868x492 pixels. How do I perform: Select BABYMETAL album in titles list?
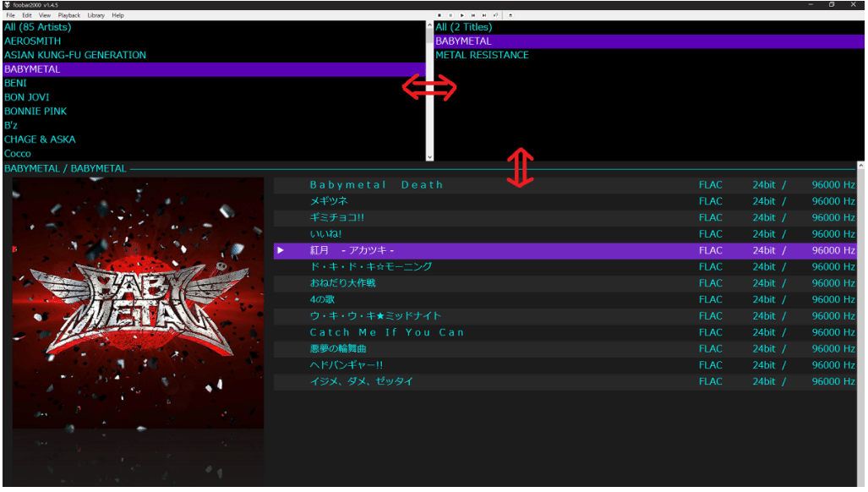(x=649, y=41)
